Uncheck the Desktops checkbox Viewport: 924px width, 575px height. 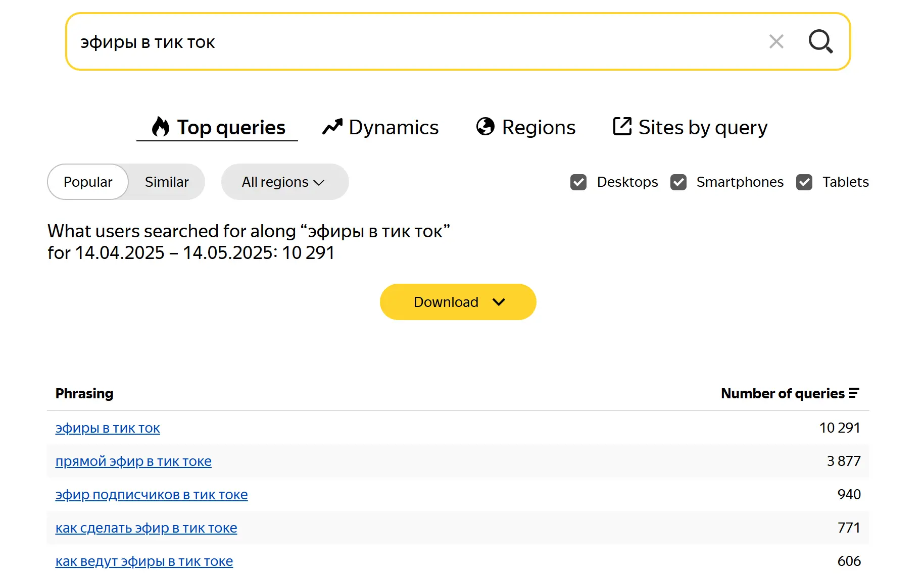(578, 182)
